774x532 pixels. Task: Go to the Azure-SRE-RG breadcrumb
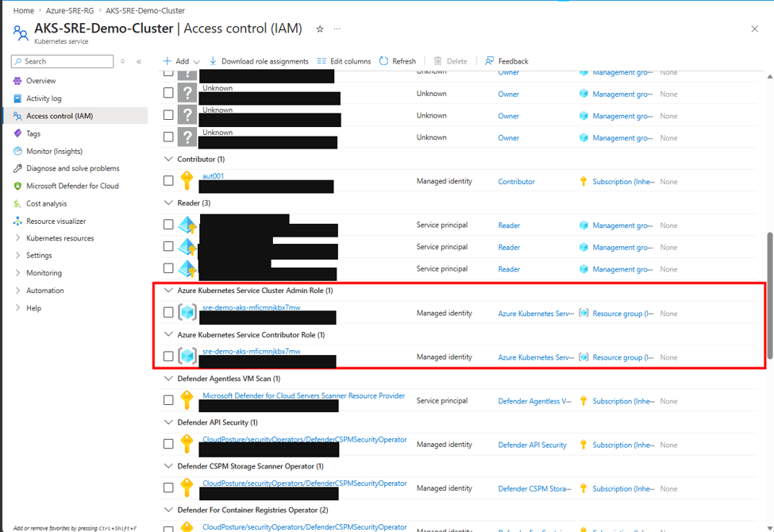(70, 10)
